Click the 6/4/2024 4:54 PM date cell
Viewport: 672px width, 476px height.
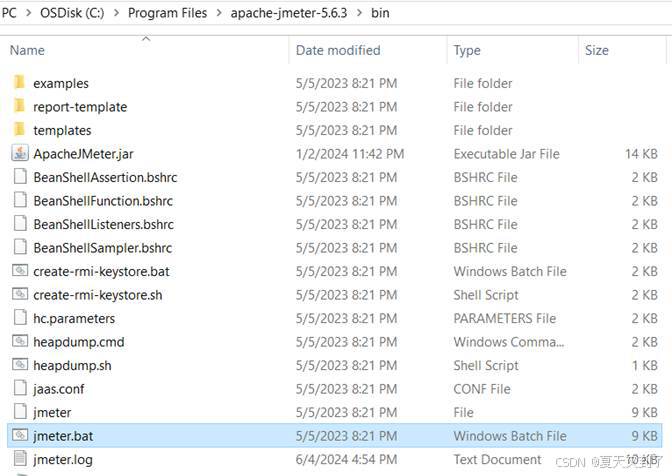(346, 460)
